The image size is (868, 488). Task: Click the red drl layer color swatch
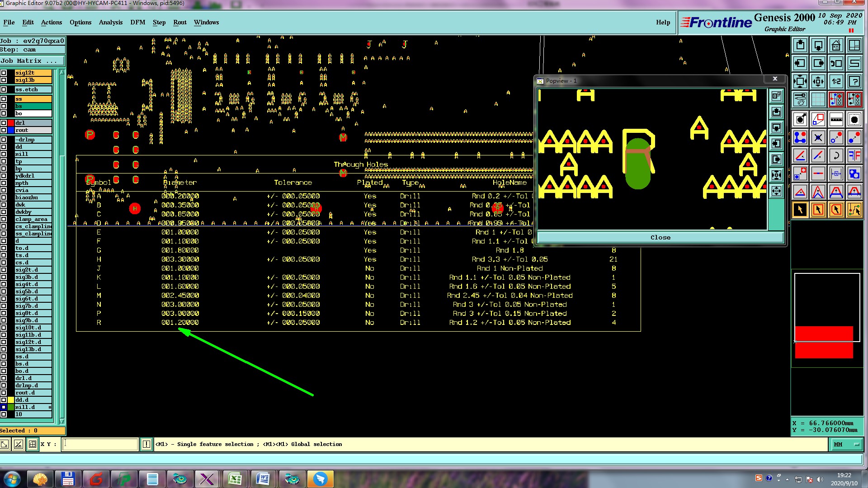pyautogui.click(x=11, y=123)
